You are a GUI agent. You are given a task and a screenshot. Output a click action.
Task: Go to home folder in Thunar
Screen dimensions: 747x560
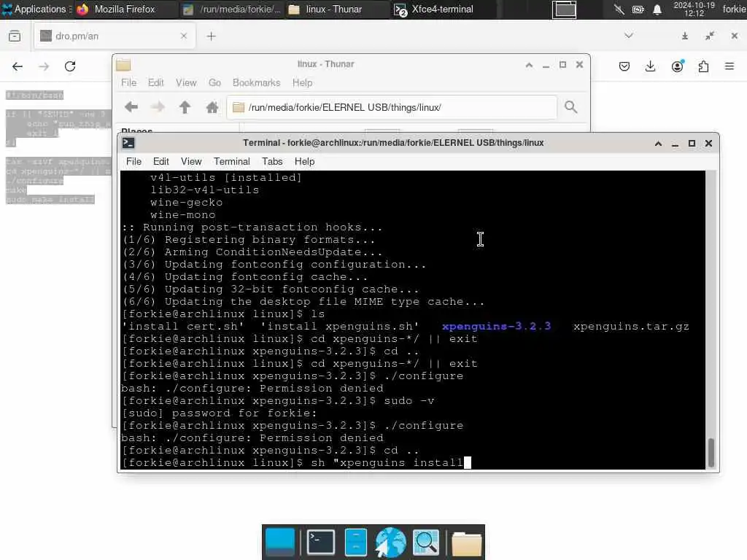click(x=212, y=107)
